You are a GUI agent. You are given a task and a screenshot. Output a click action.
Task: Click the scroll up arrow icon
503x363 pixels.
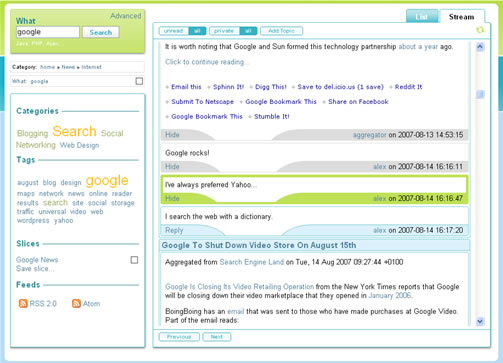click(x=480, y=47)
